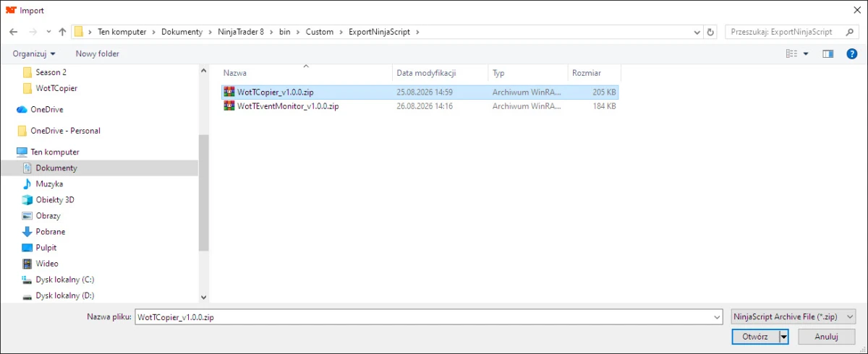868x354 pixels.
Task: Click the navigation pane scrollbar down arrow
Action: tap(203, 296)
